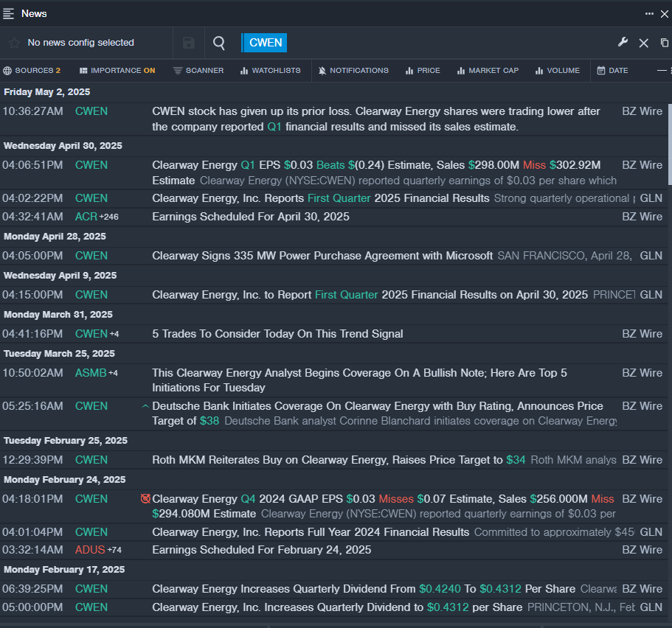Click the Tuesday March 25, 2025 date header
The width and height of the screenshot is (672, 628).
59,354
